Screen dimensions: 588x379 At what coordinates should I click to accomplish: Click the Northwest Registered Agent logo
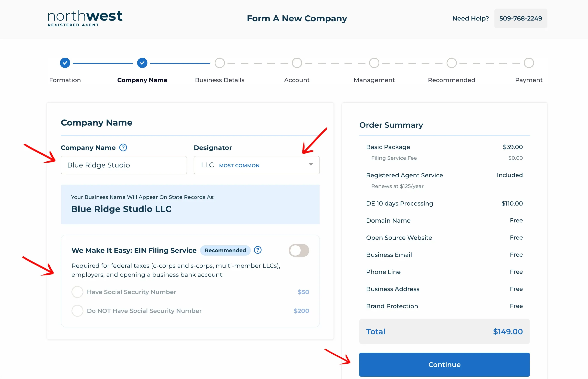pos(85,18)
